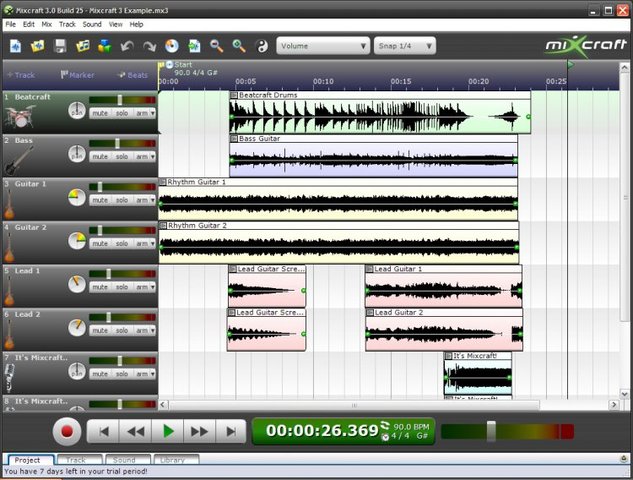This screenshot has width=633, height=480.
Task: Expand arm options on Beatcraft track
Action: pos(153,113)
